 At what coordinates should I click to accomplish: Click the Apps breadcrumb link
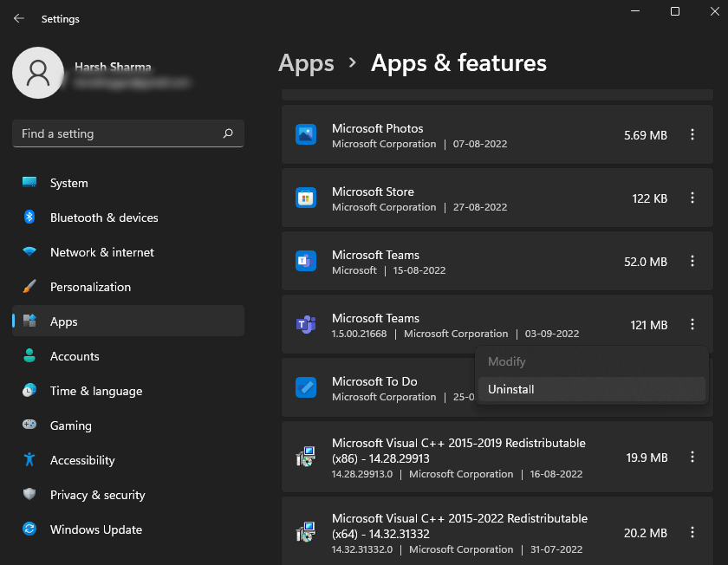tap(306, 63)
